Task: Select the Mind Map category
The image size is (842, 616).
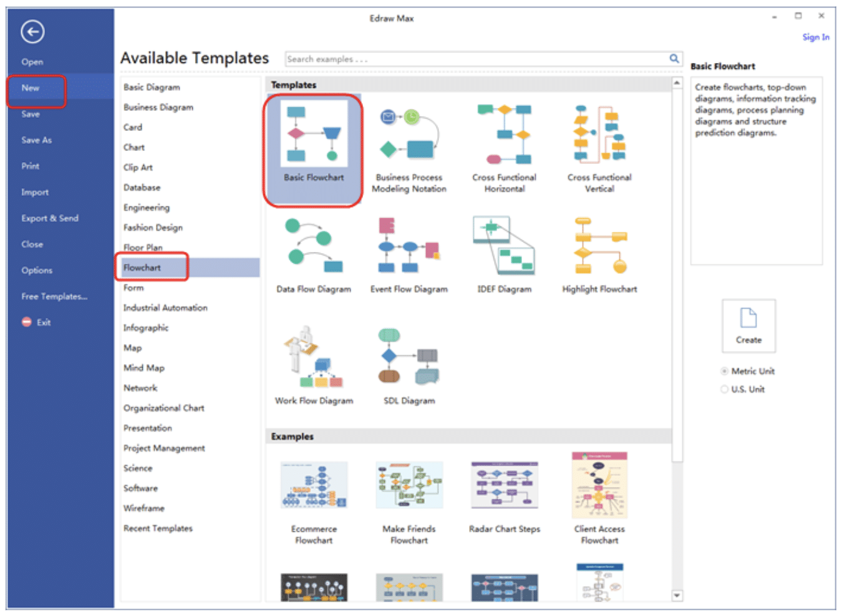Action: 144,368
